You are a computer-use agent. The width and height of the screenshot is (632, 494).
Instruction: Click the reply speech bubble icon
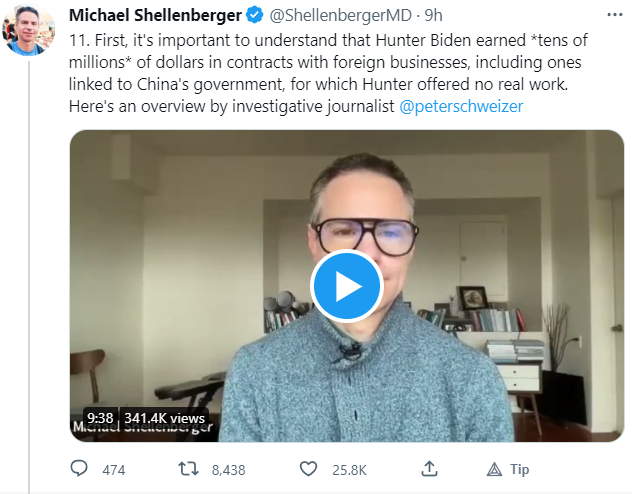point(79,469)
